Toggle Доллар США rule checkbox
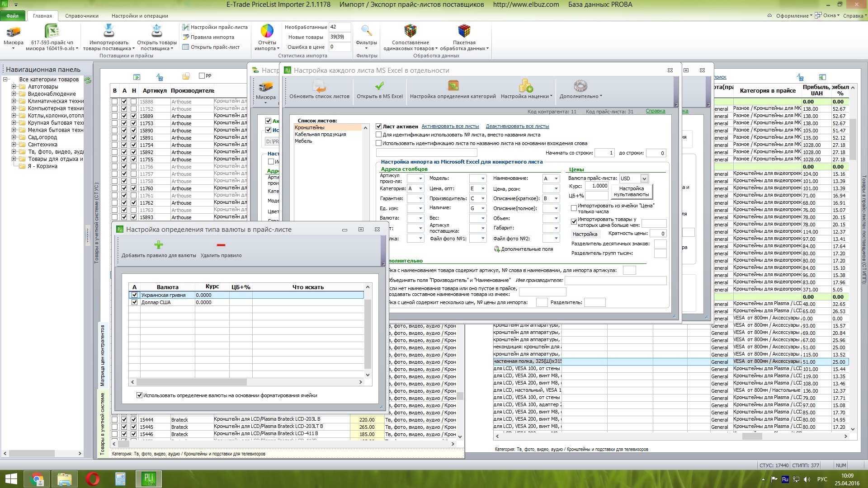The image size is (868, 488). click(x=134, y=302)
